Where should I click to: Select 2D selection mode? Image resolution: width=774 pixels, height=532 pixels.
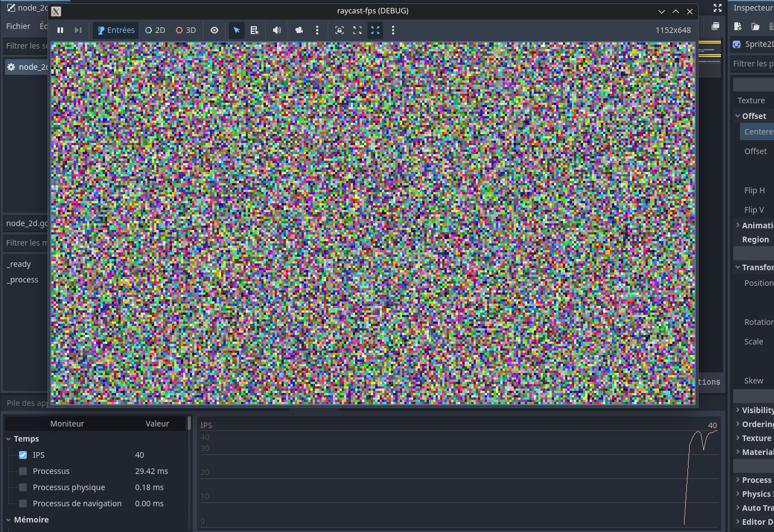tap(155, 30)
